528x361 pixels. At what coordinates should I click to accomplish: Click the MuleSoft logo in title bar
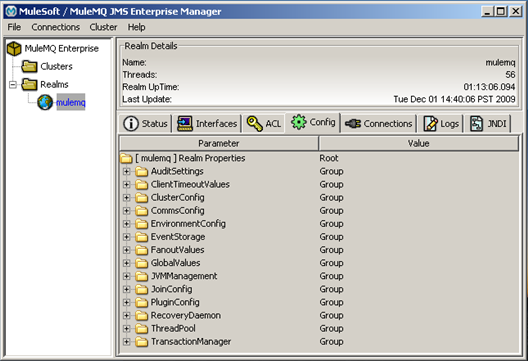click(11, 11)
